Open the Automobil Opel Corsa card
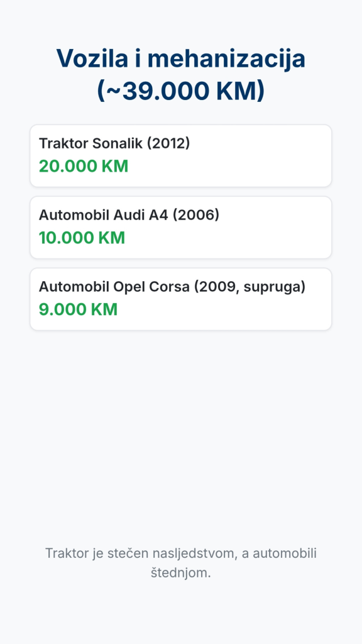362x644 pixels. point(180,299)
